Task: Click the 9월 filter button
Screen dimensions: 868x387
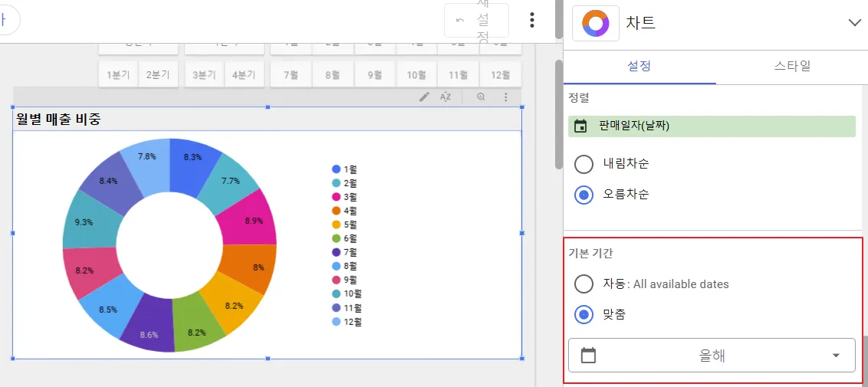Action: pyautogui.click(x=375, y=74)
